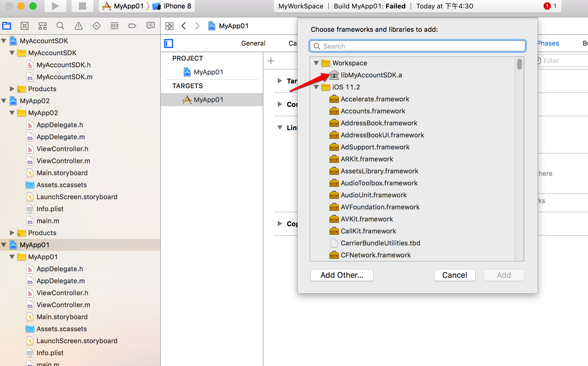This screenshot has width=588, height=366.
Task: Switch to the Build Phases tab
Action: coord(548,43)
